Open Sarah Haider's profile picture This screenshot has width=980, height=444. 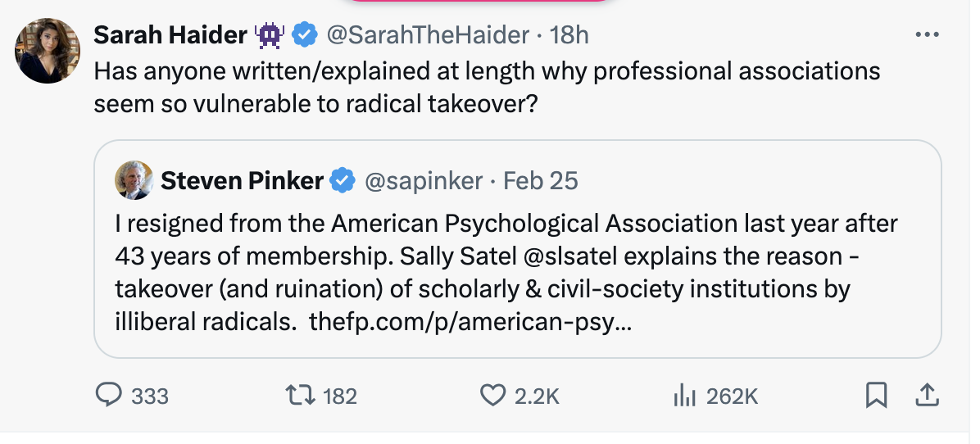48,51
